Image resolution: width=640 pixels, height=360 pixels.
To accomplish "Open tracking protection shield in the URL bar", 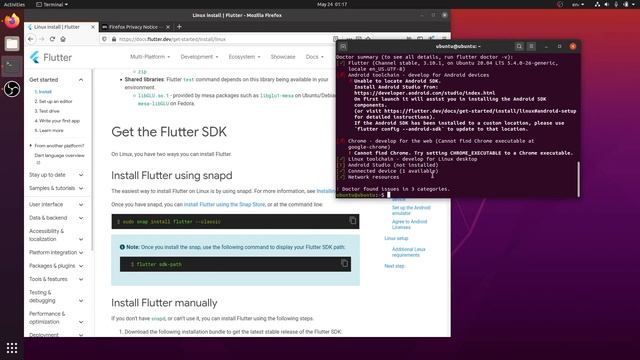I will click(x=104, y=39).
